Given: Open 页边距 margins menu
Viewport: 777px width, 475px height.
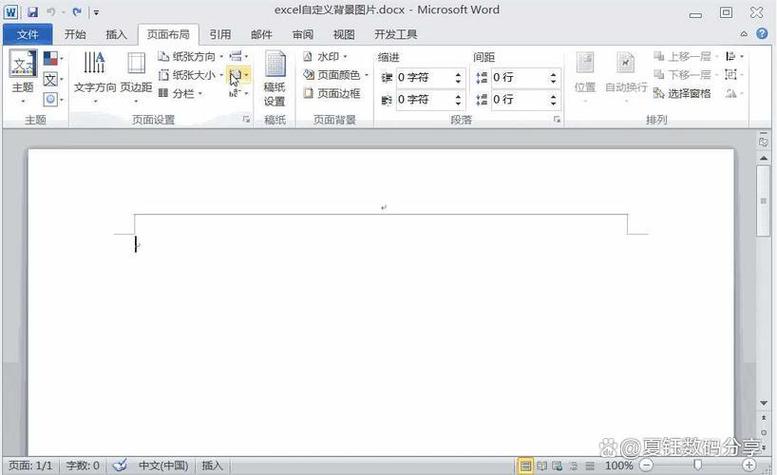Looking at the screenshot, I should pos(136,77).
